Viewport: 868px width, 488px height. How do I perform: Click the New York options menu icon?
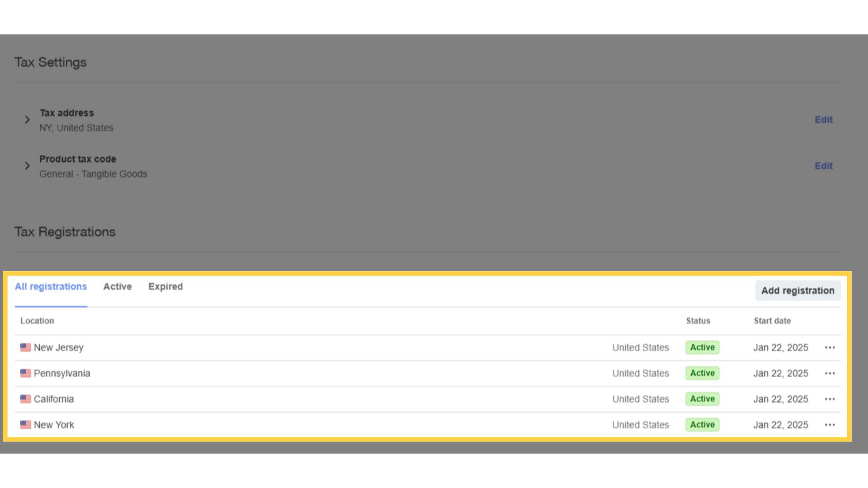click(830, 425)
